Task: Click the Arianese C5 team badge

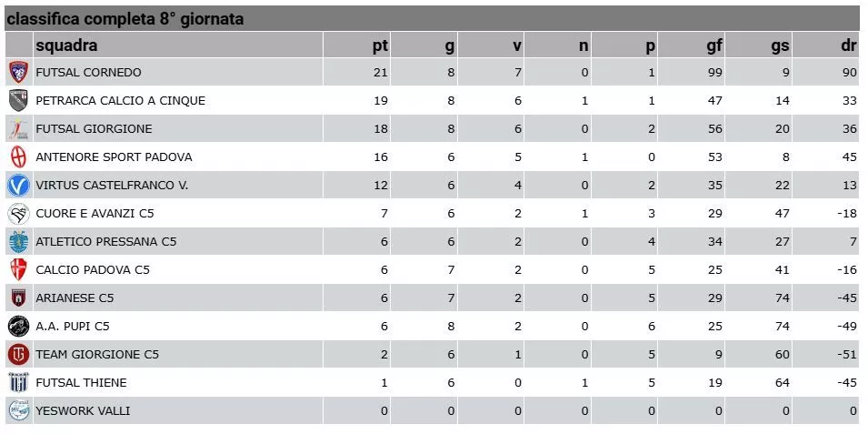Action: 18,298
